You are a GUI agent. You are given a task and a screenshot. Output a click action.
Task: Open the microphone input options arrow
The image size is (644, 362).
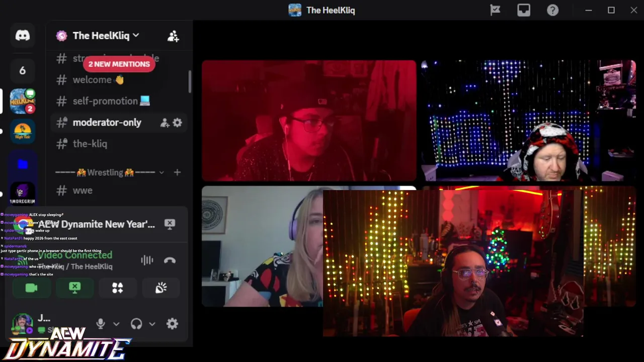click(116, 324)
